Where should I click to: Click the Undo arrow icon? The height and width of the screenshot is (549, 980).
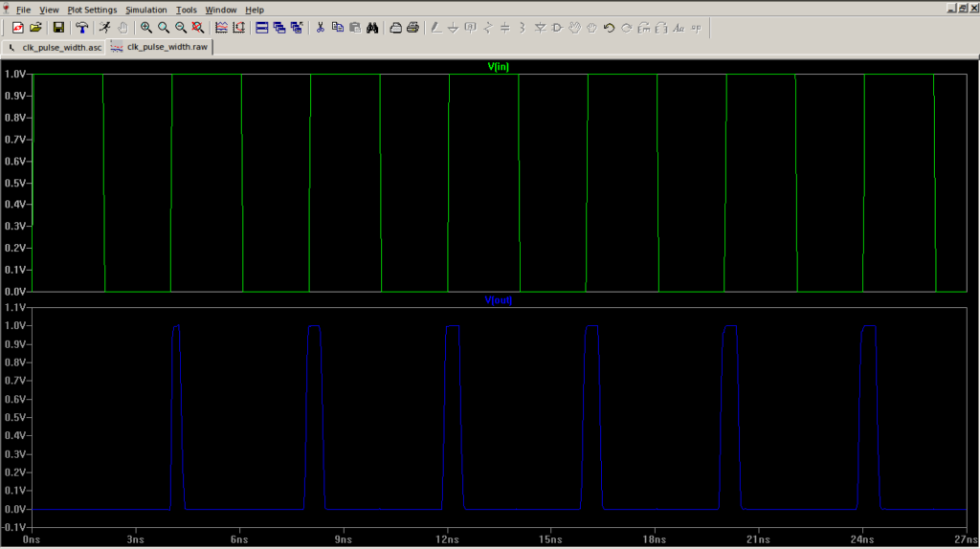tap(610, 28)
